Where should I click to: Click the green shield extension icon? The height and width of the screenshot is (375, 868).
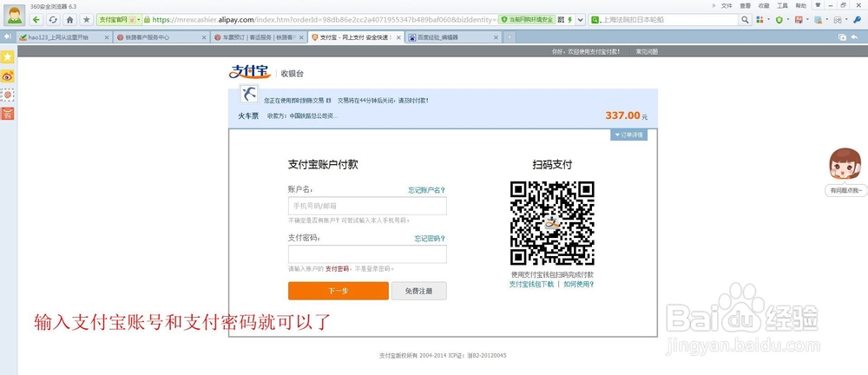(779, 20)
